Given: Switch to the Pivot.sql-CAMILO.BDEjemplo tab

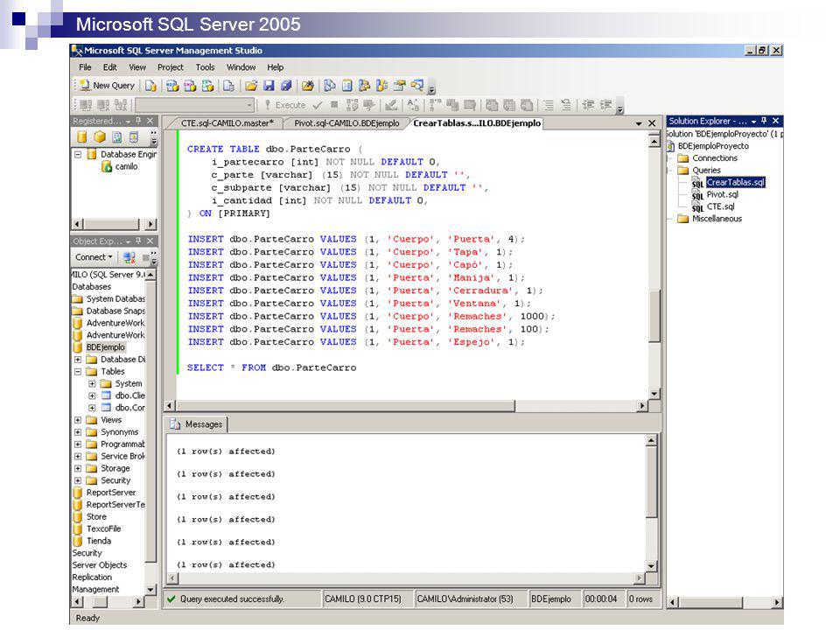Looking at the screenshot, I should (346, 123).
